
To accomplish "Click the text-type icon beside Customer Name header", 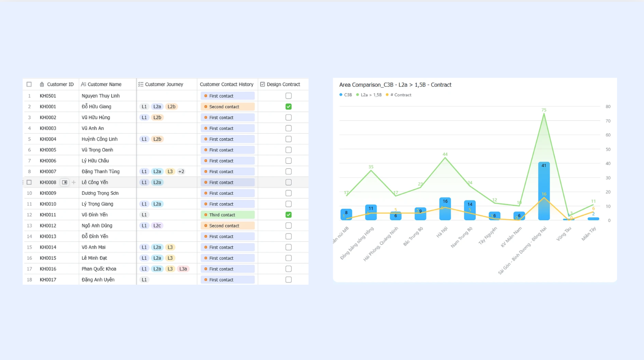I will (84, 84).
